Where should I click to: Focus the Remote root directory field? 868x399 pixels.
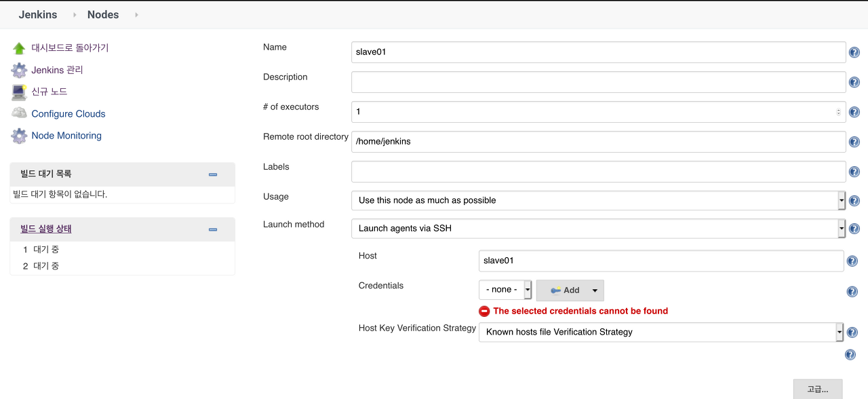click(598, 141)
